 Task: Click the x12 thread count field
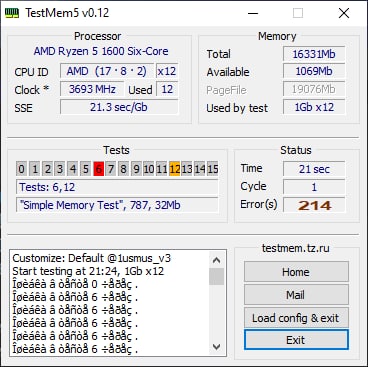pyautogui.click(x=167, y=71)
